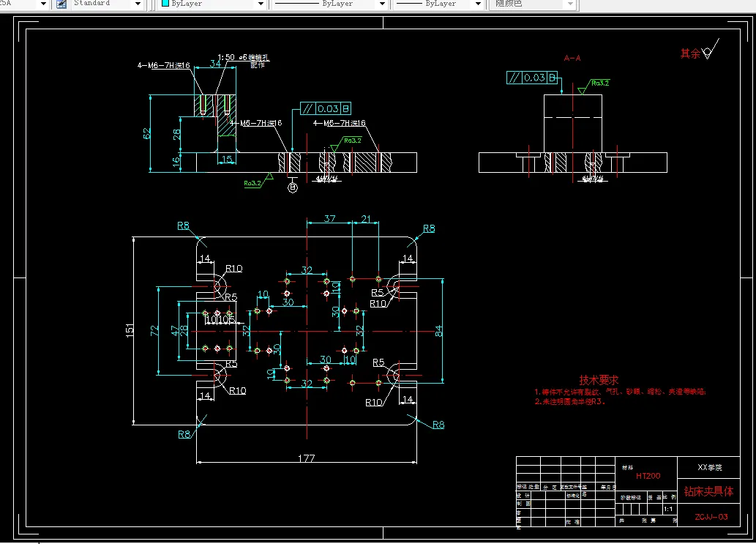Select the XX学院 title block text
Viewport: 756px width, 544px height.
[710, 467]
